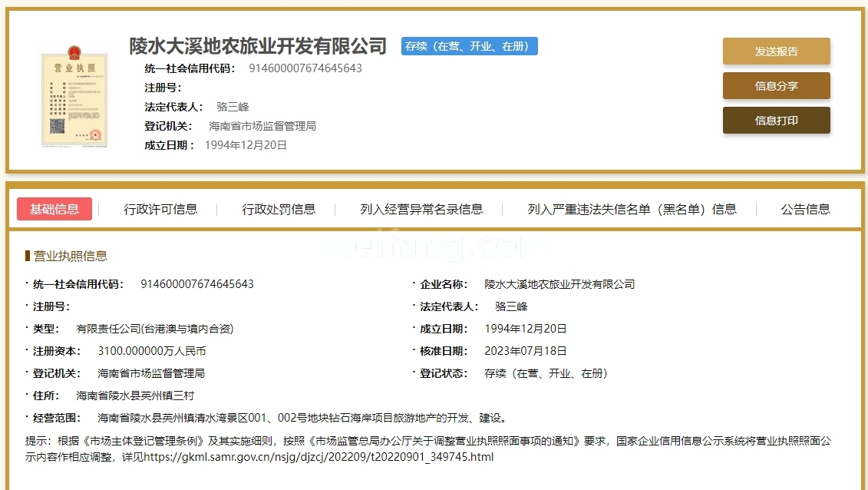Open the 行政处罚信息 tab
Viewport: 868px width, 490px height.
coord(279,209)
